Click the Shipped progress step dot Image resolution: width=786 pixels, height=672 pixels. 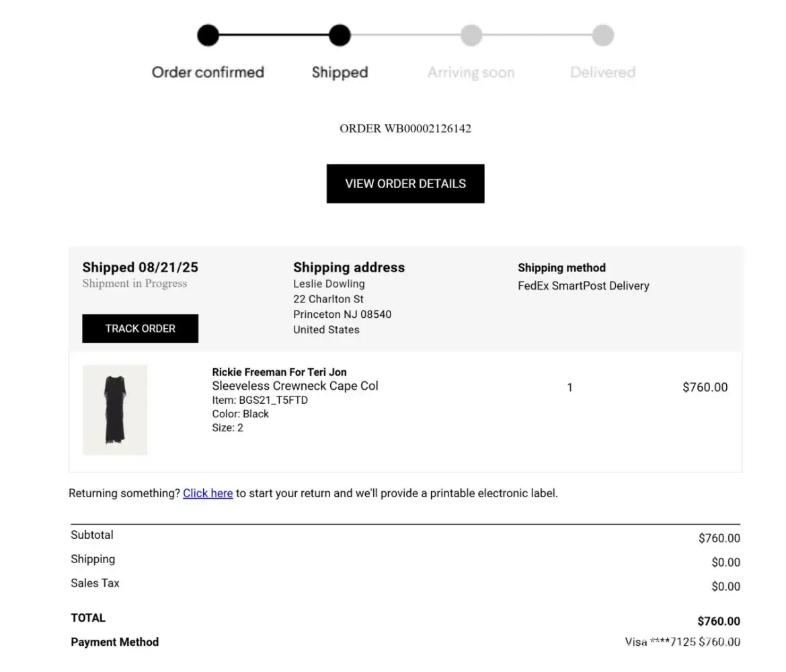pos(340,35)
